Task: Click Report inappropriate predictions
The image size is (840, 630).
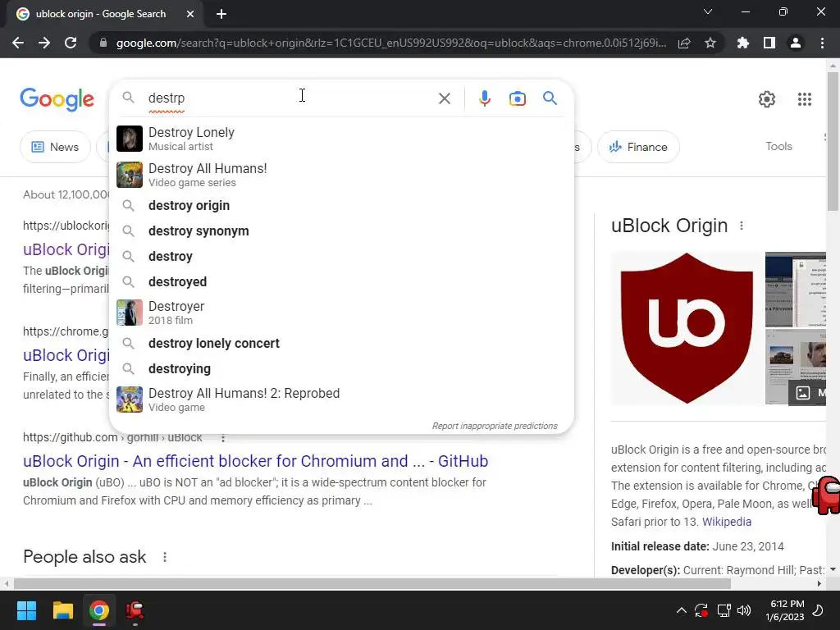Action: click(x=495, y=426)
